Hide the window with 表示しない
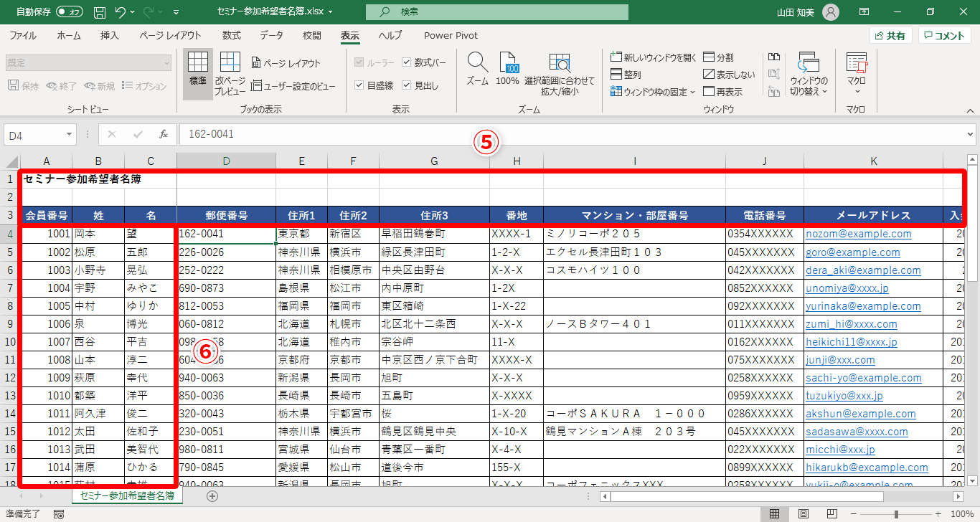980x522 pixels. [x=729, y=75]
